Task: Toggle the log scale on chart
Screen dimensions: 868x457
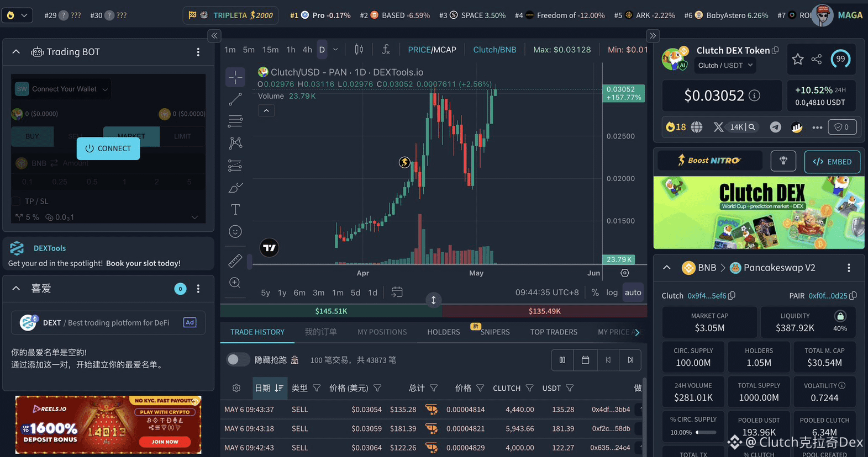Action: (612, 293)
